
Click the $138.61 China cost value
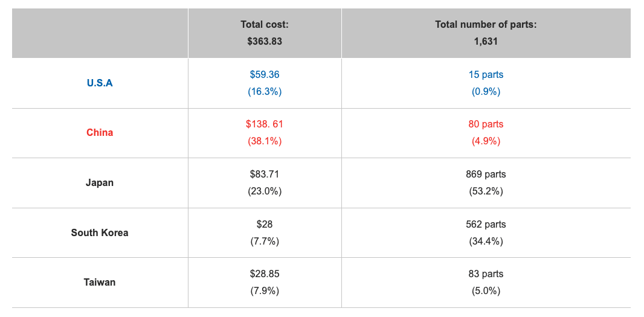[x=265, y=124]
